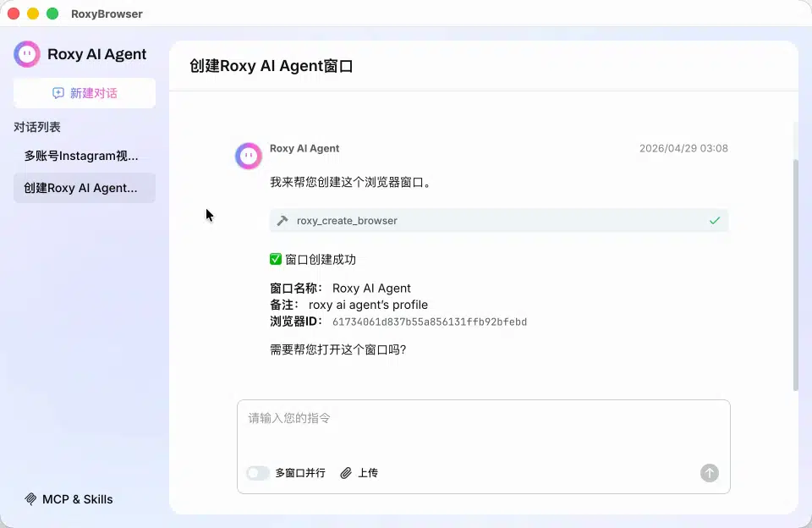Click the text 需要帮您打开这个窗口吗?
Viewport: 812px width, 528px height.
[337, 349]
